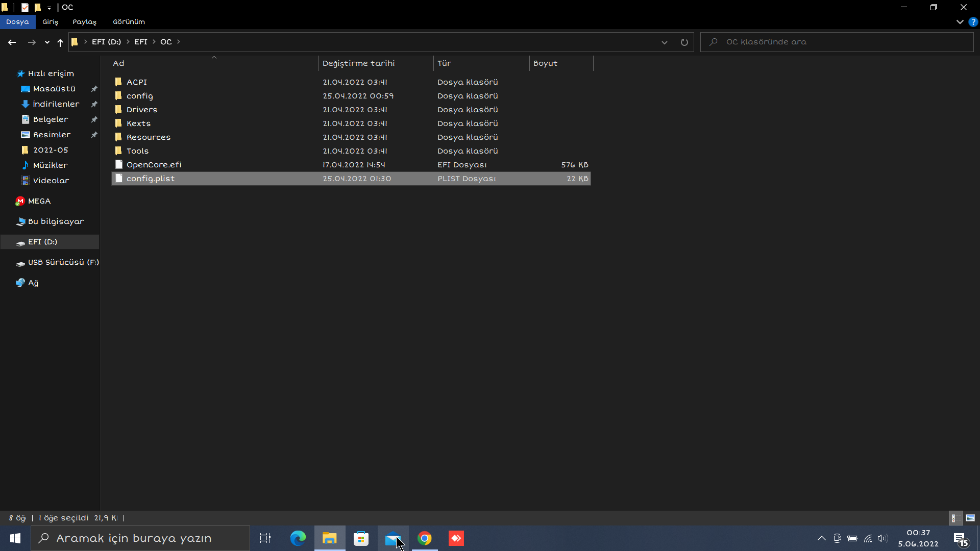The width and height of the screenshot is (980, 551).
Task: Select USB Sürücüsü (F:) in the sidebar
Action: [x=63, y=262]
